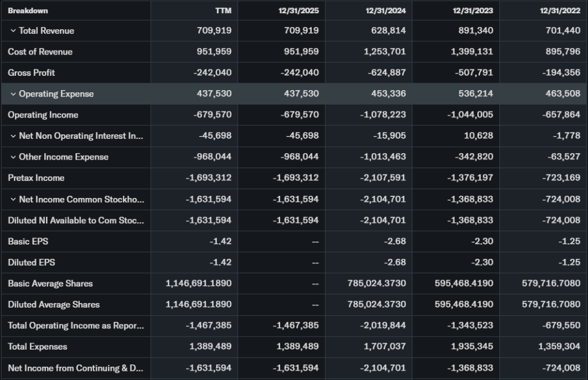Image resolution: width=588 pixels, height=380 pixels.
Task: Choose the 12/31/2023 column header
Action: [x=473, y=11]
